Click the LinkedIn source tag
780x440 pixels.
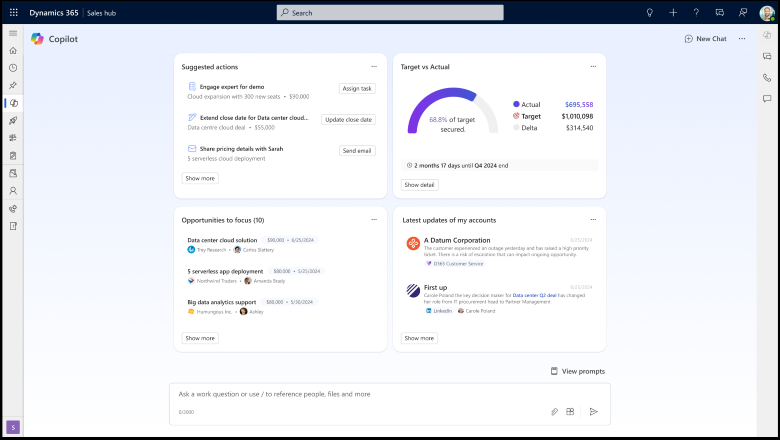click(x=439, y=311)
